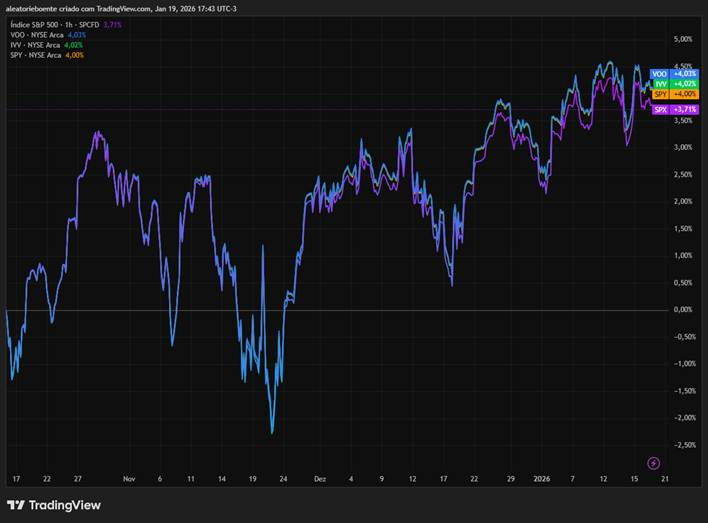Image resolution: width=708 pixels, height=523 pixels.
Task: Click the 21 date label
Action: [x=665, y=479]
